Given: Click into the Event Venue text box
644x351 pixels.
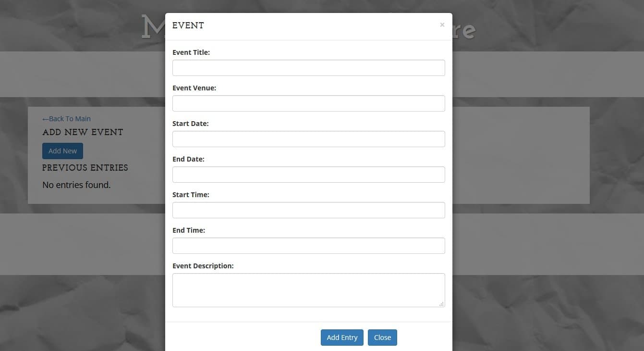Looking at the screenshot, I should pyautogui.click(x=308, y=103).
